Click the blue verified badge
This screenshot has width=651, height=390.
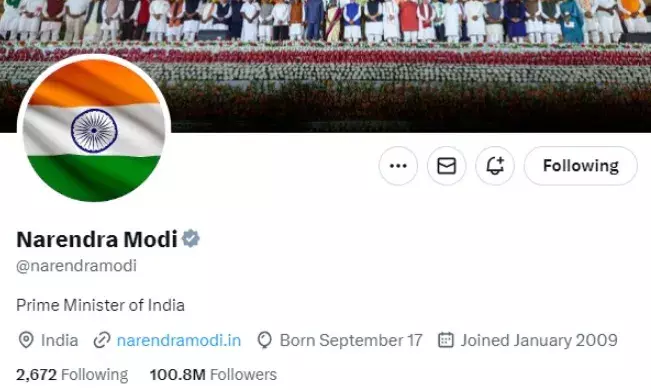[191, 239]
